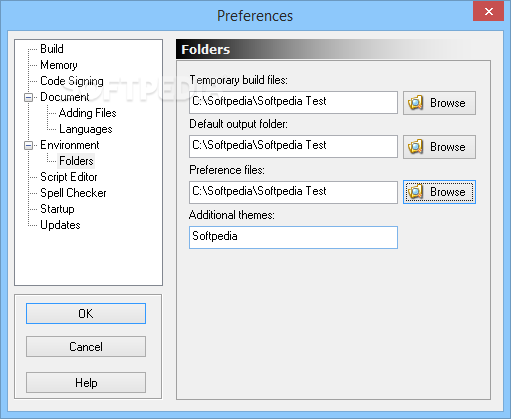Click the Preference files path field
511x419 pixels.
(293, 192)
